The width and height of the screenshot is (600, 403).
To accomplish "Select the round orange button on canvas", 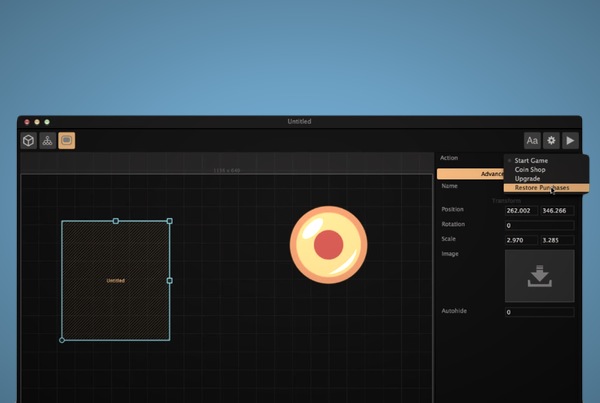I will tap(329, 244).
